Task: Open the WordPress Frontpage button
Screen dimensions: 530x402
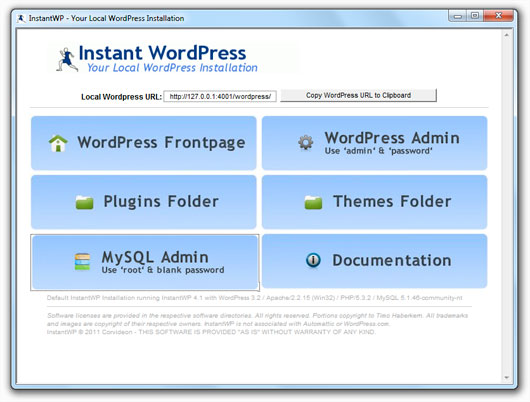Action: point(144,143)
